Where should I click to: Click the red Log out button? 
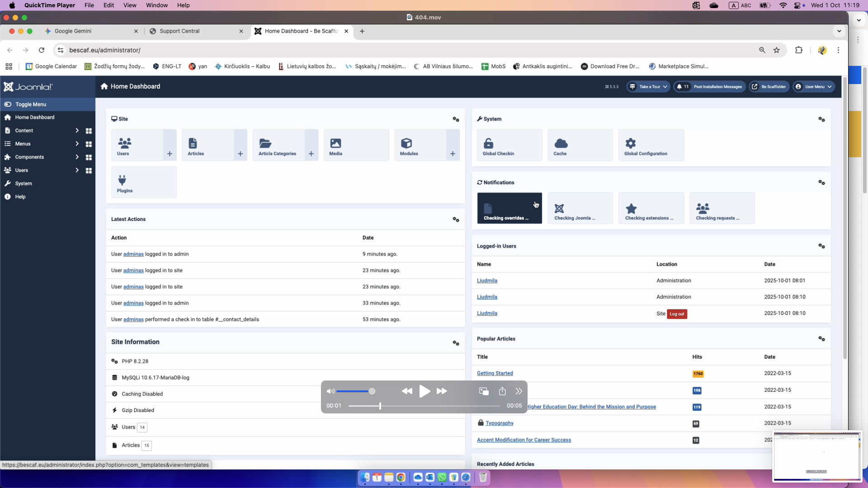click(677, 314)
